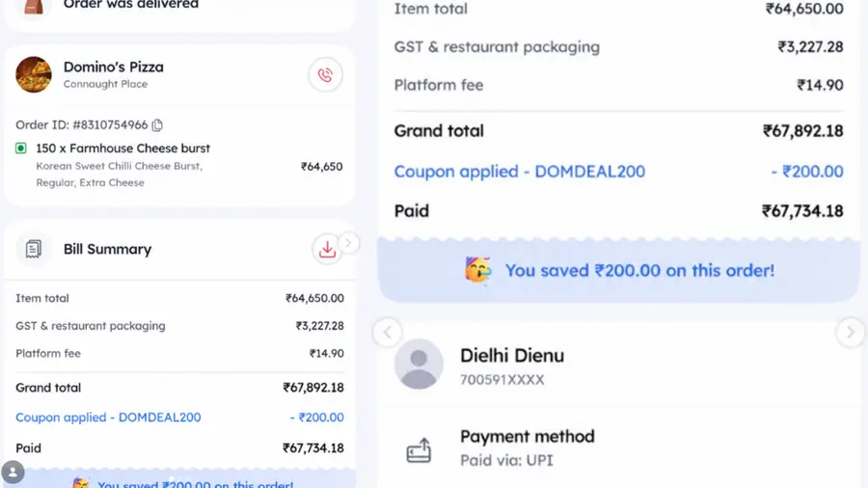Click the green veg indicator beside Farmhouse item

coord(21,149)
